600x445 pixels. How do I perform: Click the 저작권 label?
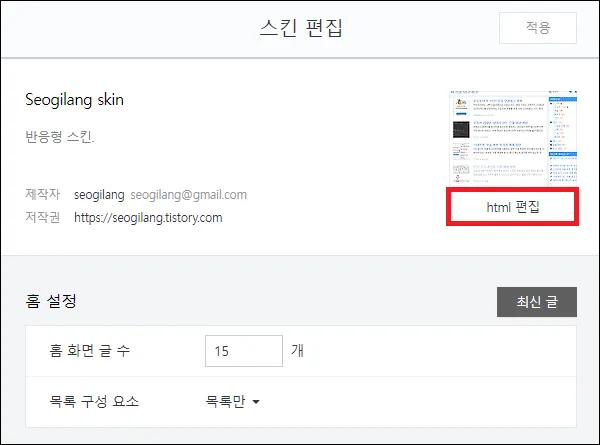tap(42, 217)
